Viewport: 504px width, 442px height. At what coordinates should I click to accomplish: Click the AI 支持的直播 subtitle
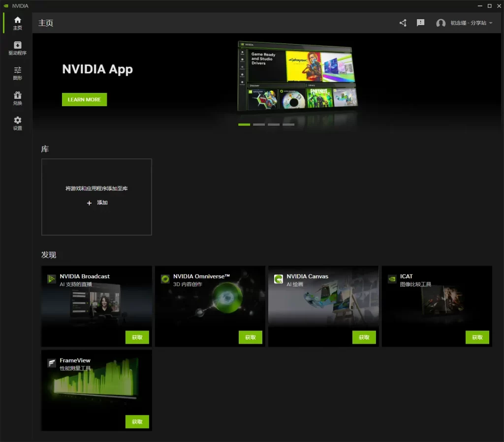pyautogui.click(x=75, y=284)
